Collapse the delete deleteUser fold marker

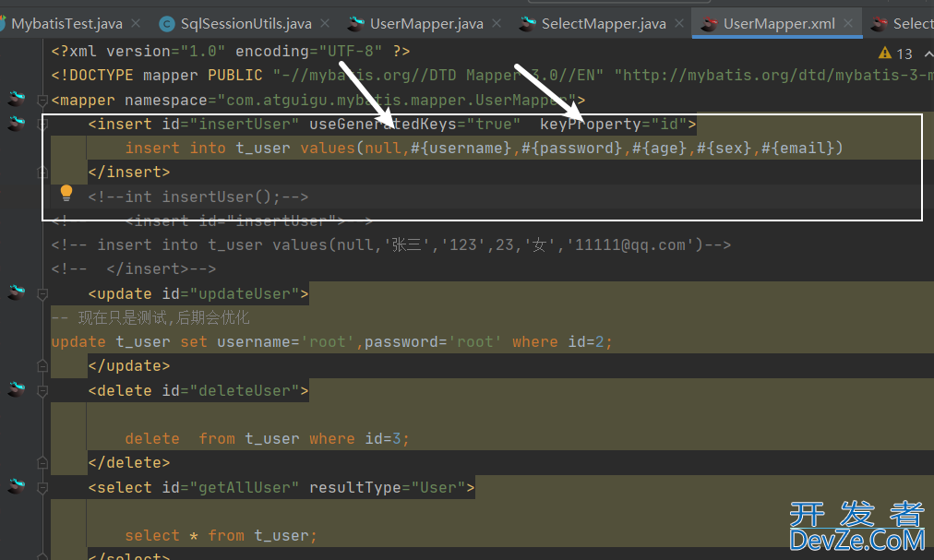pos(42,391)
